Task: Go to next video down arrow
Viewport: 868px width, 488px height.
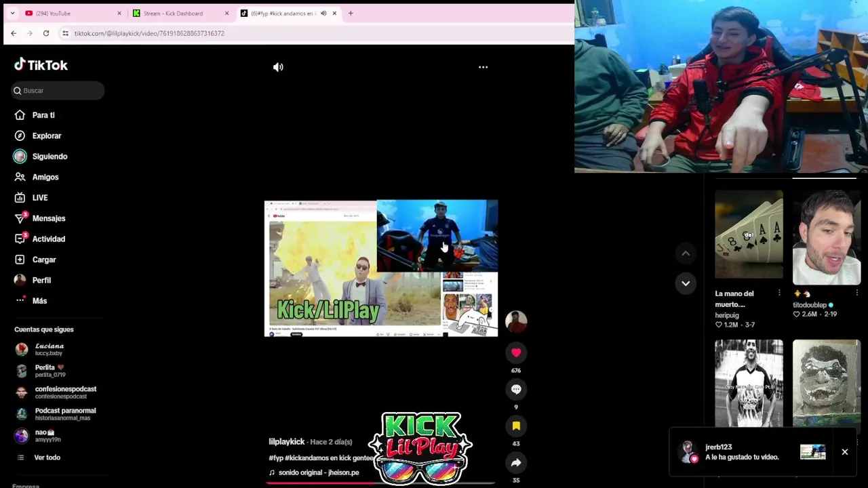Action: coord(686,283)
